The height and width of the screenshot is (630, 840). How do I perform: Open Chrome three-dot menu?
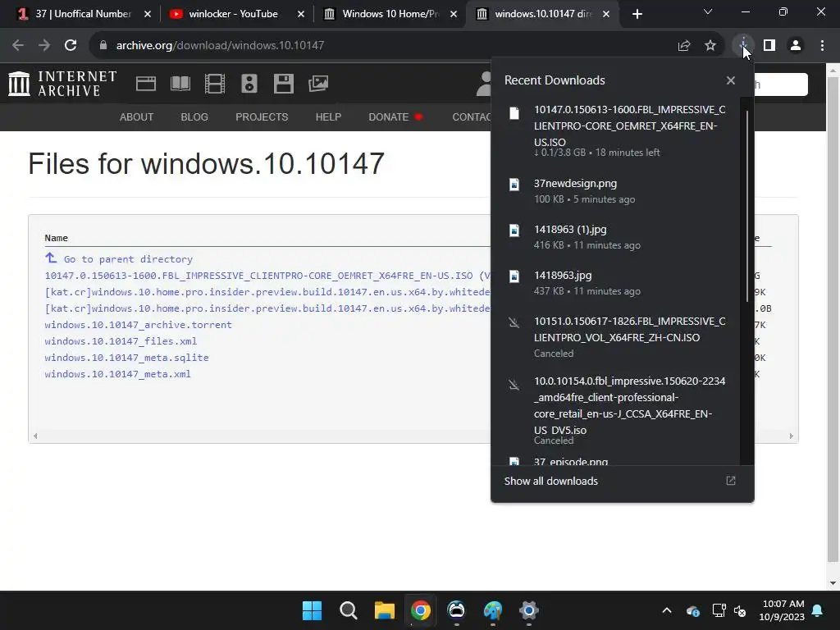[822, 46]
